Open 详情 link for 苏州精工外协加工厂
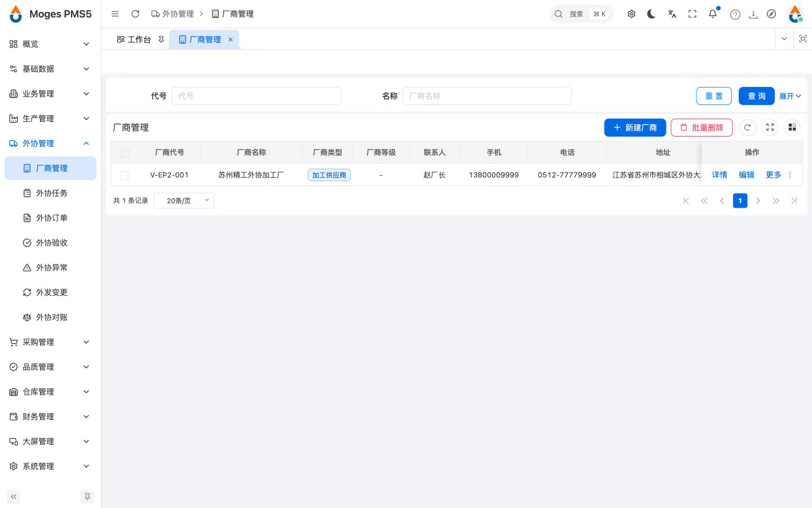Image resolution: width=812 pixels, height=508 pixels. coord(720,175)
